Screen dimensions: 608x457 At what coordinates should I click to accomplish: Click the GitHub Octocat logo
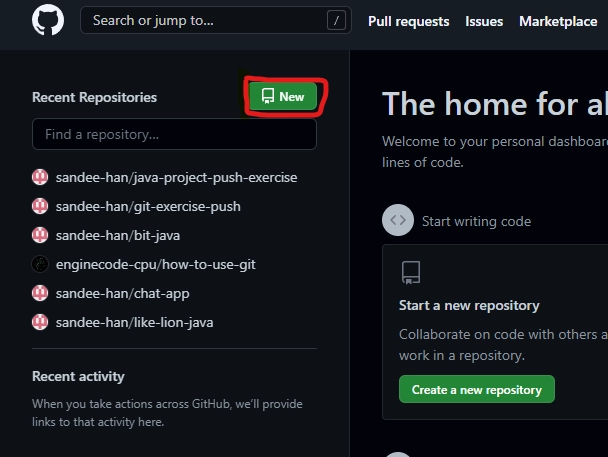click(x=48, y=20)
